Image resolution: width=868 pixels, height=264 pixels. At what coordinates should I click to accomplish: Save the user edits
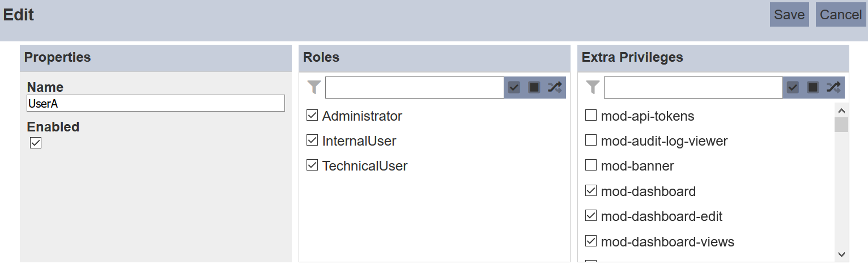[789, 15]
